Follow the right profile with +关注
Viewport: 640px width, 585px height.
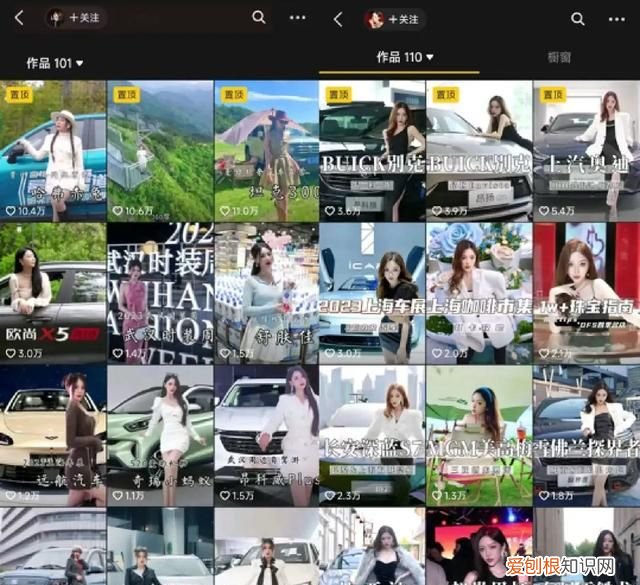(x=403, y=19)
